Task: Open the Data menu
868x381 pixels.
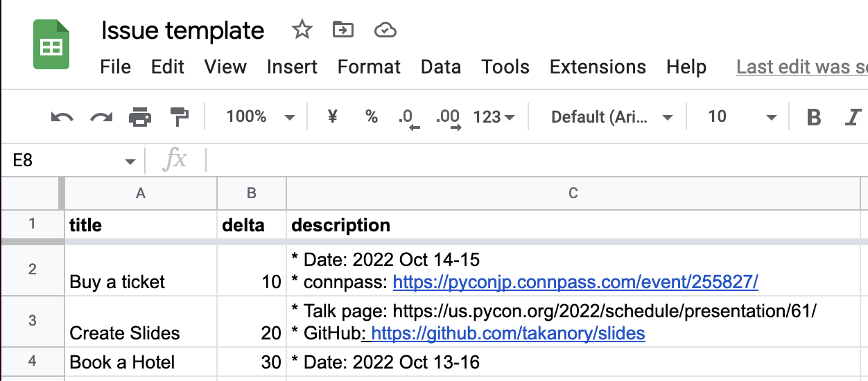Action: pos(441,67)
